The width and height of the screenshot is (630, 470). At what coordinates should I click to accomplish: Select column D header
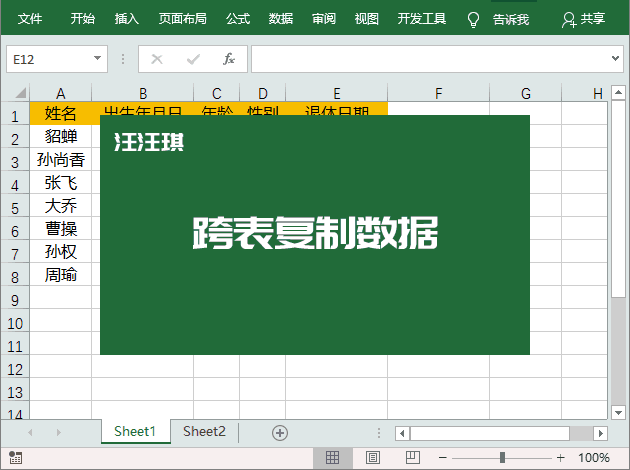click(x=263, y=93)
